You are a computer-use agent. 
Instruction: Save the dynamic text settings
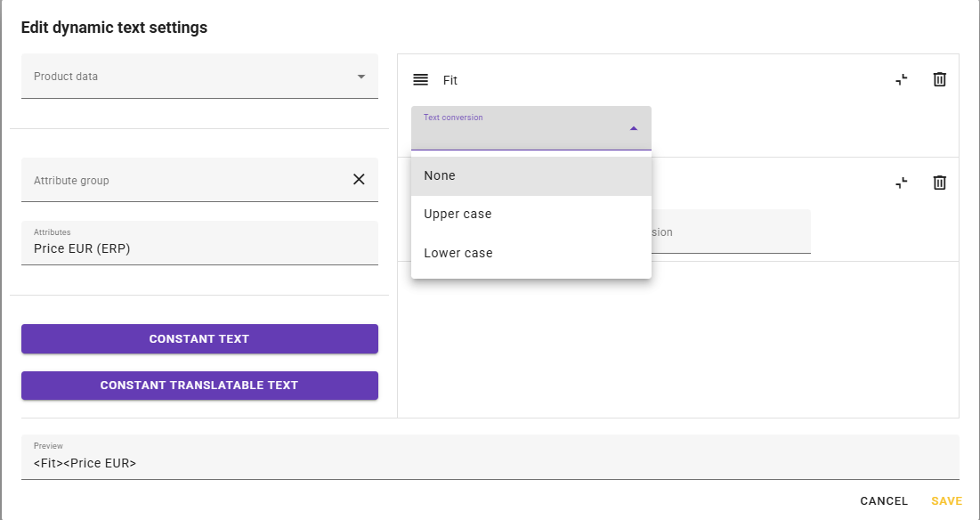click(x=946, y=501)
